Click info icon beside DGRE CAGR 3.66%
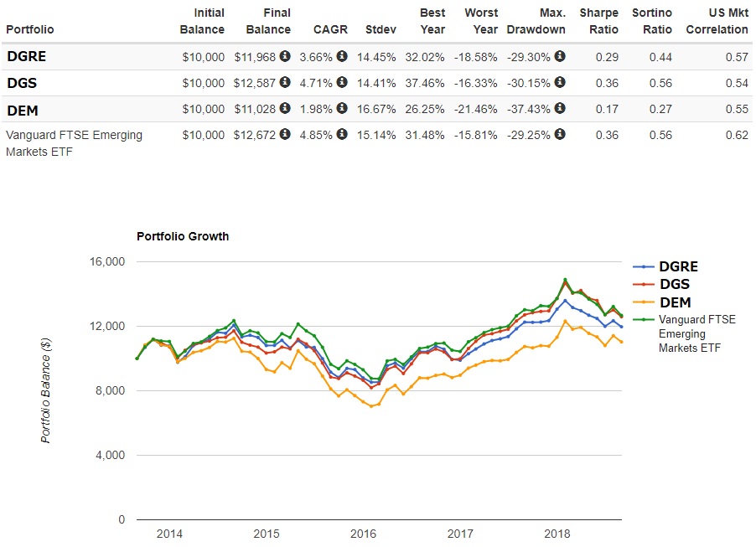756x547 pixels. (342, 57)
